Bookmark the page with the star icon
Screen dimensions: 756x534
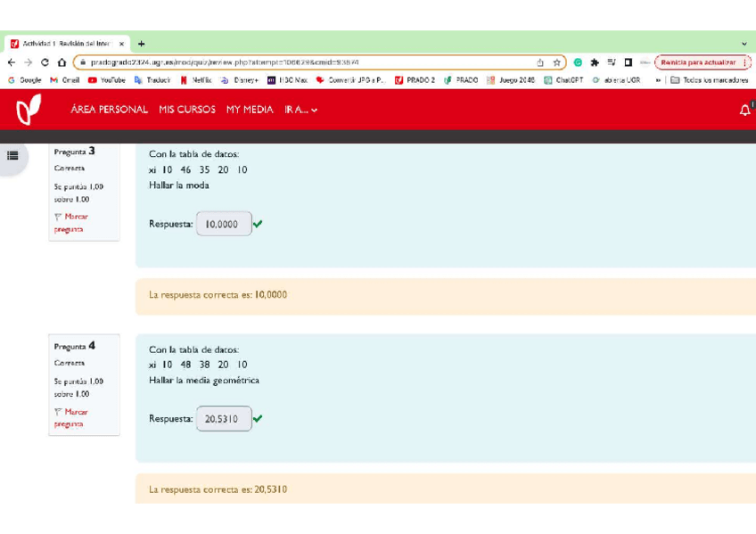click(557, 62)
